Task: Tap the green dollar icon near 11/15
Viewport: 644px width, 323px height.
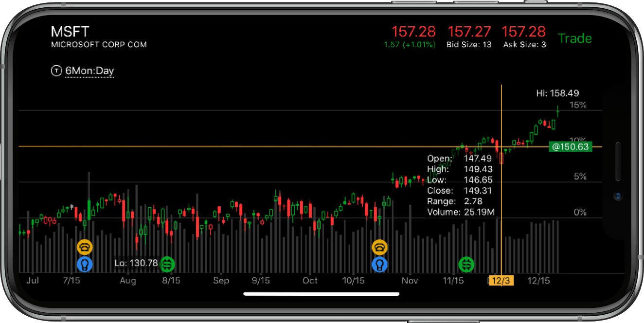Action: click(466, 264)
